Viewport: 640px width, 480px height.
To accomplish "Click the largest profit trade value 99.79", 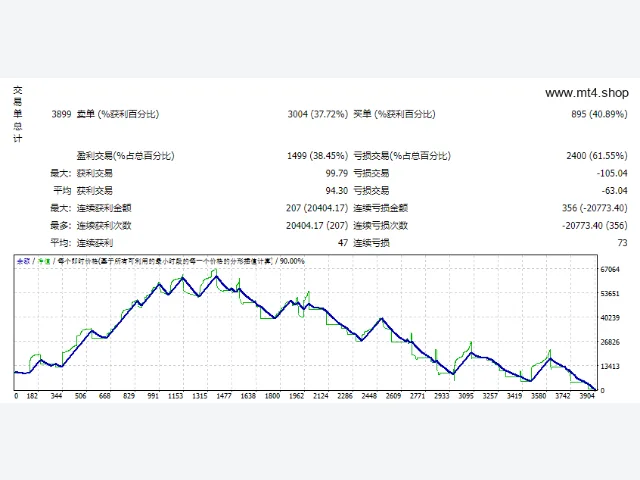I will (337, 173).
